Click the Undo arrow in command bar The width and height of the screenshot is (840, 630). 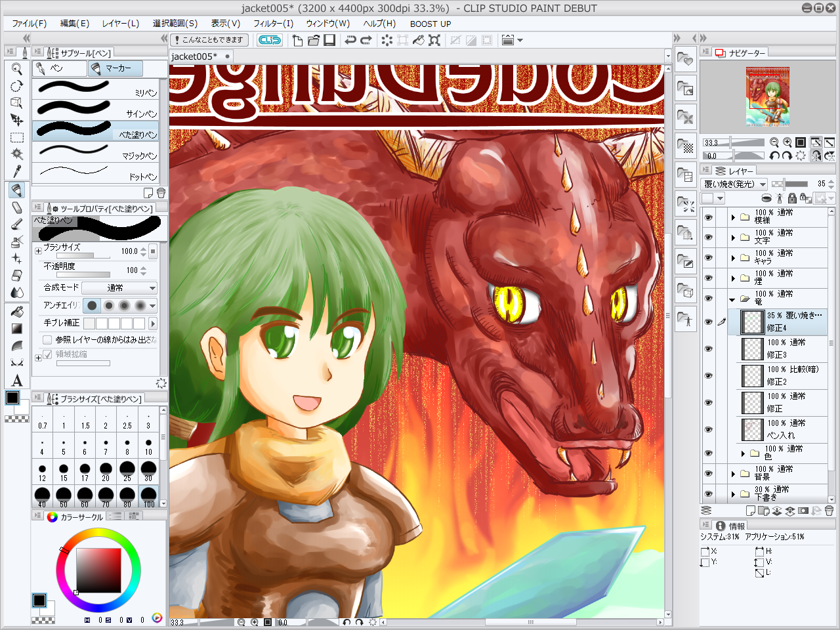click(x=350, y=40)
